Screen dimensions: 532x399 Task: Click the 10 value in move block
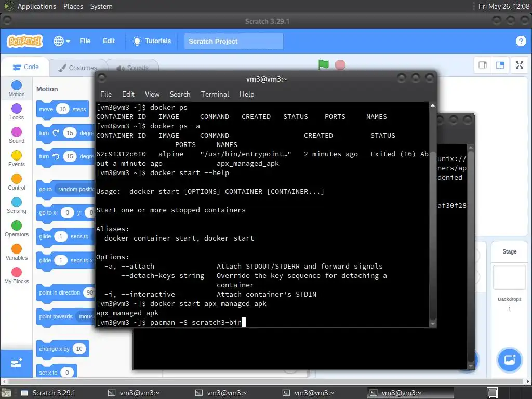(63, 109)
